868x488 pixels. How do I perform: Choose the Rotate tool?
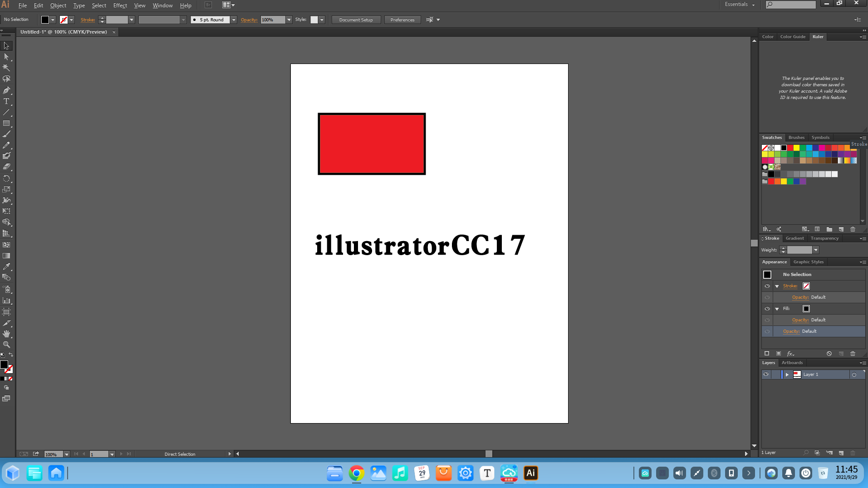(x=6, y=178)
